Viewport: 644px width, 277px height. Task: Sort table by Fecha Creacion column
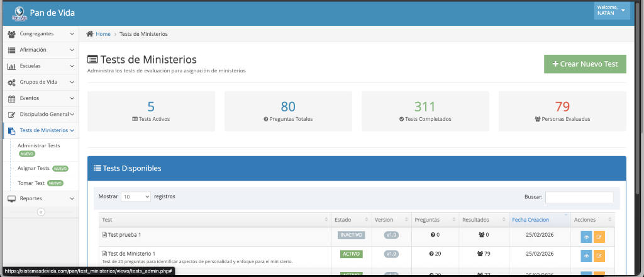coord(540,220)
